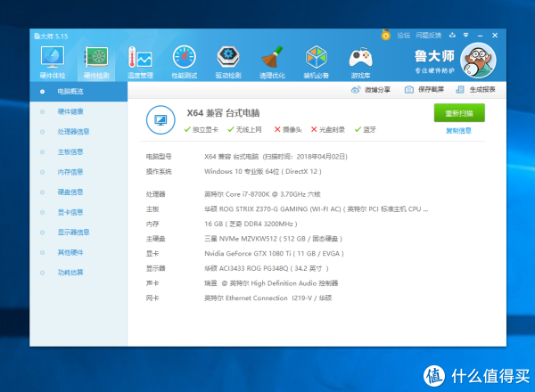The image size is (535, 392).
Task: Click the ROG STRIX Z370-G GAMING motherboard value
Action: (x=317, y=209)
